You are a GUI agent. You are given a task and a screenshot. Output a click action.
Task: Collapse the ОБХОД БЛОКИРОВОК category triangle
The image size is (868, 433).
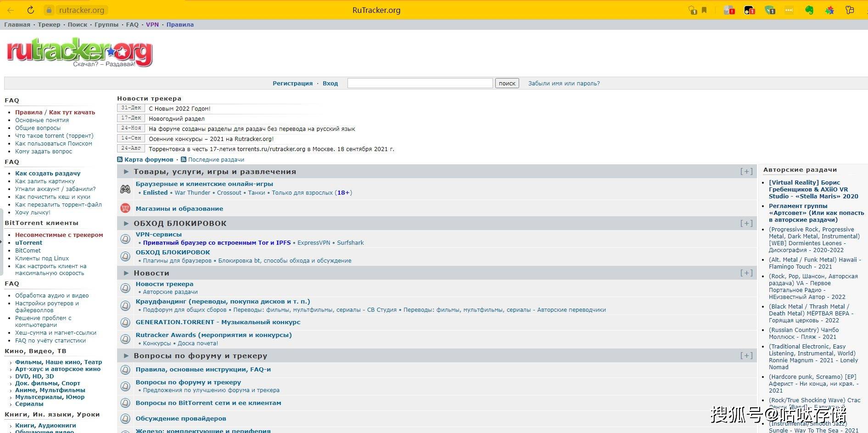(126, 224)
